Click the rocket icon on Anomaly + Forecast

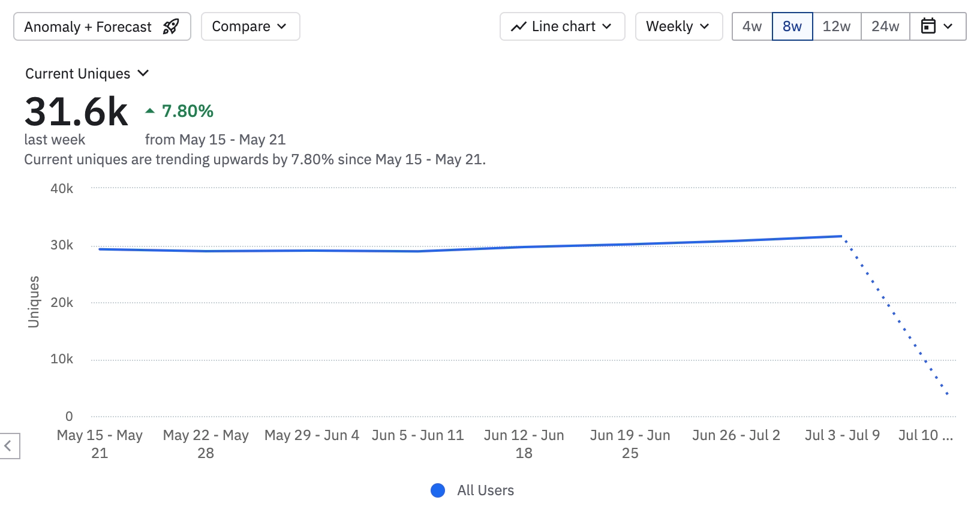[171, 26]
